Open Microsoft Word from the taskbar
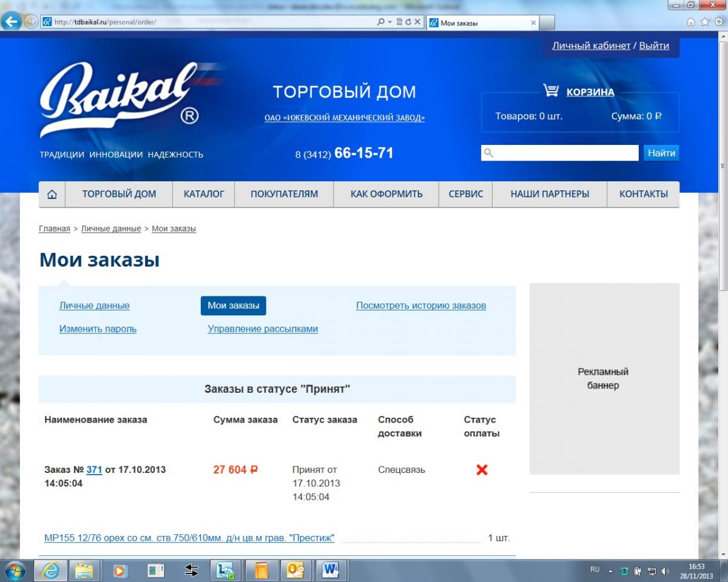 331,570
